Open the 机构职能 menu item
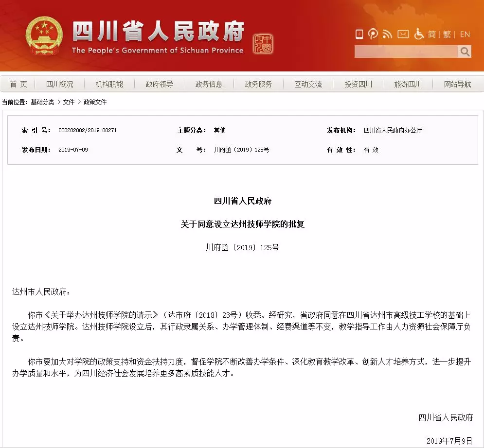The width and height of the screenshot is (484, 448). (109, 84)
